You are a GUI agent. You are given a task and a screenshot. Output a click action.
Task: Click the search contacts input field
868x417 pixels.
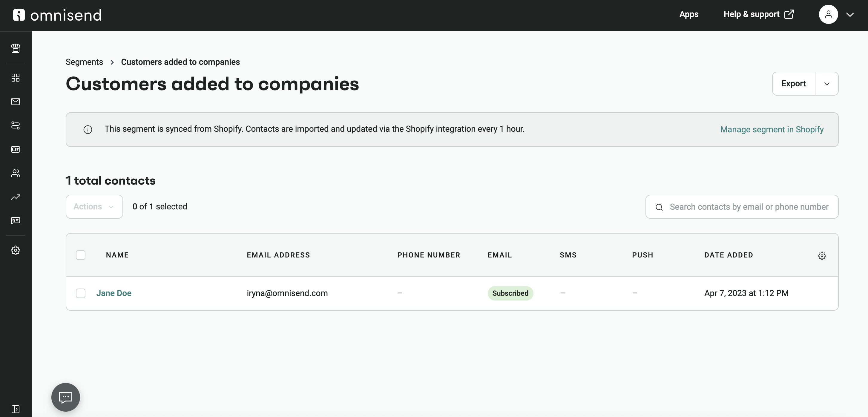pos(742,207)
